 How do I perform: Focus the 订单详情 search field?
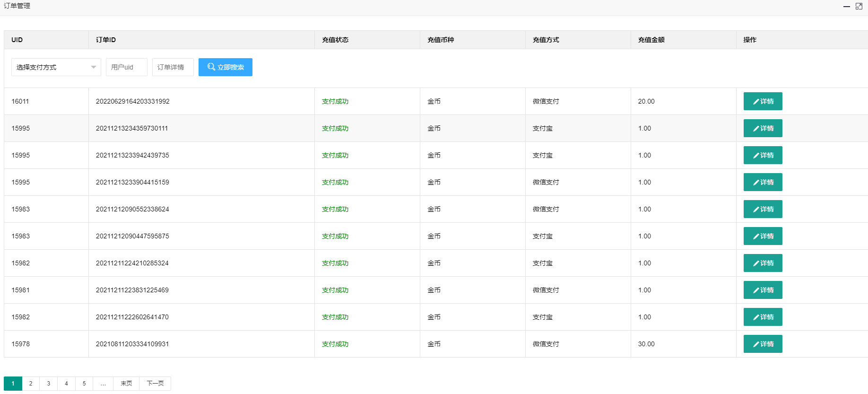(x=173, y=67)
